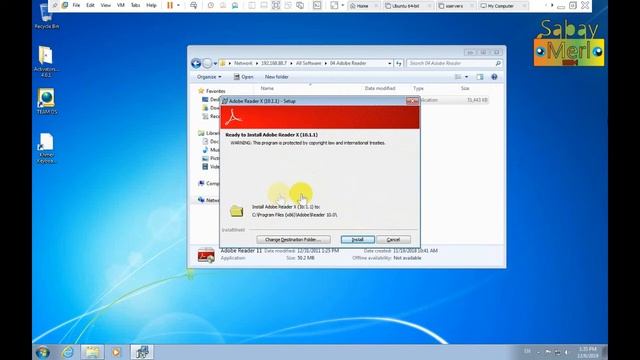Screen dimensions: 640x360
Task: Click Install in Adobe Reader setup
Action: [358, 240]
